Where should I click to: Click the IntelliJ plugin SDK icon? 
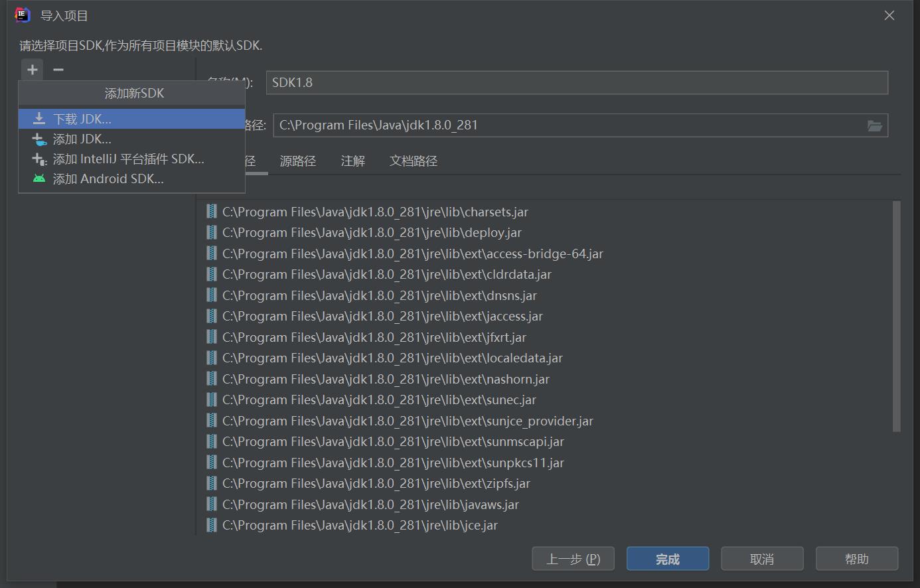point(39,159)
